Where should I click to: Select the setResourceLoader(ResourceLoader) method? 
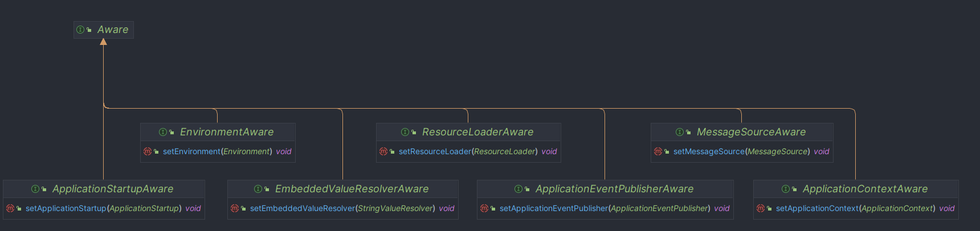point(468,151)
